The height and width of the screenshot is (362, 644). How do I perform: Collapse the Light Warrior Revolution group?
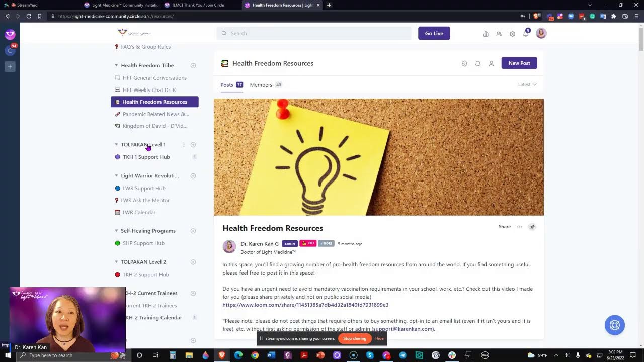116,176
